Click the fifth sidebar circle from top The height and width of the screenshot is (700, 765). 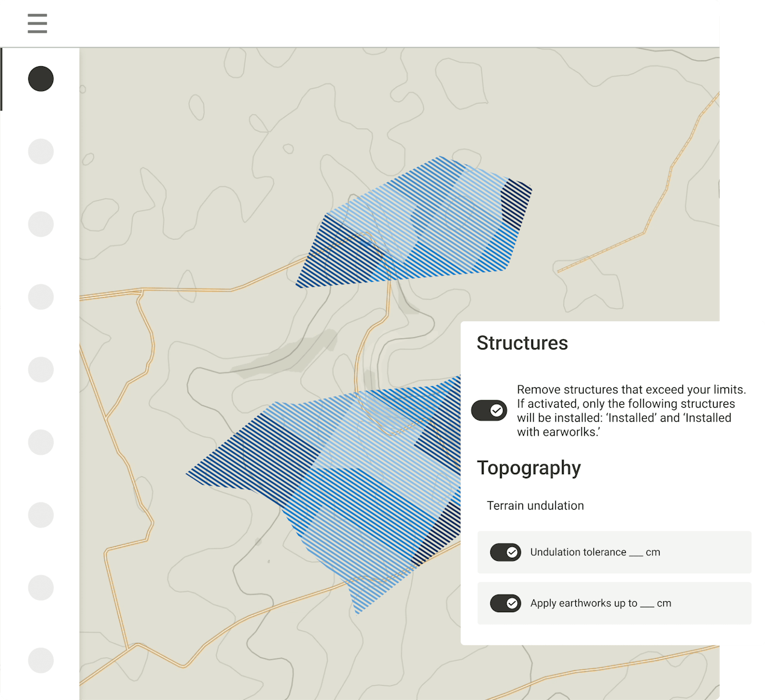pos(41,369)
